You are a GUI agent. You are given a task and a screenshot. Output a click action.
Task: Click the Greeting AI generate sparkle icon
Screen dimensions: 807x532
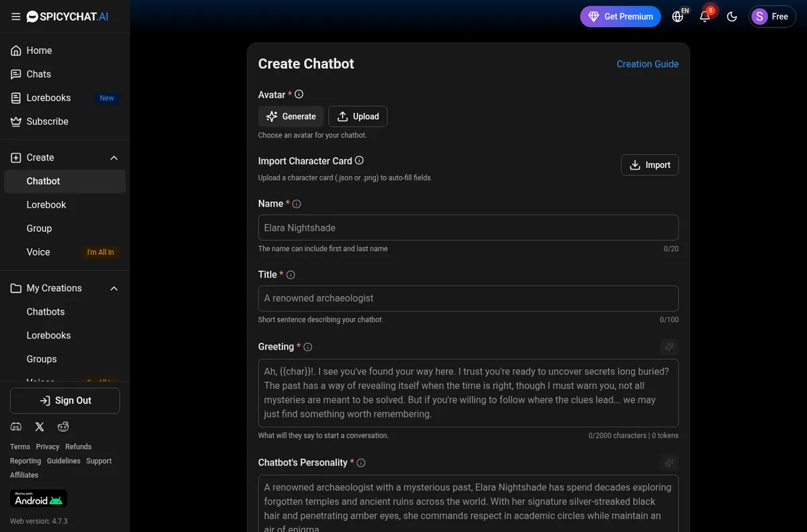(x=669, y=347)
